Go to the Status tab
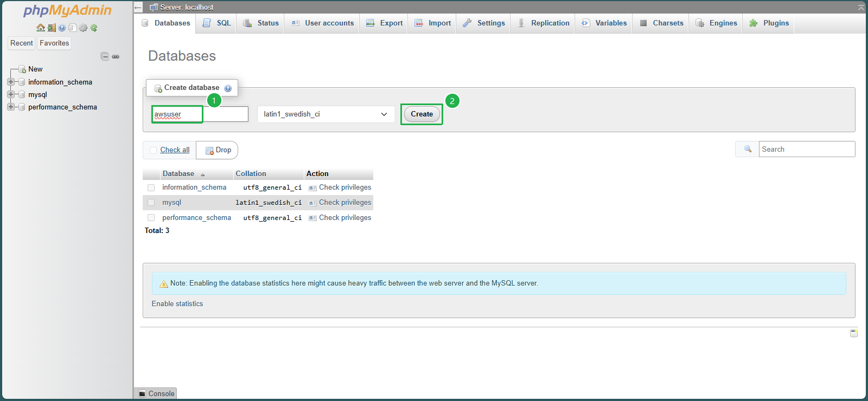The image size is (868, 401). 260,23
